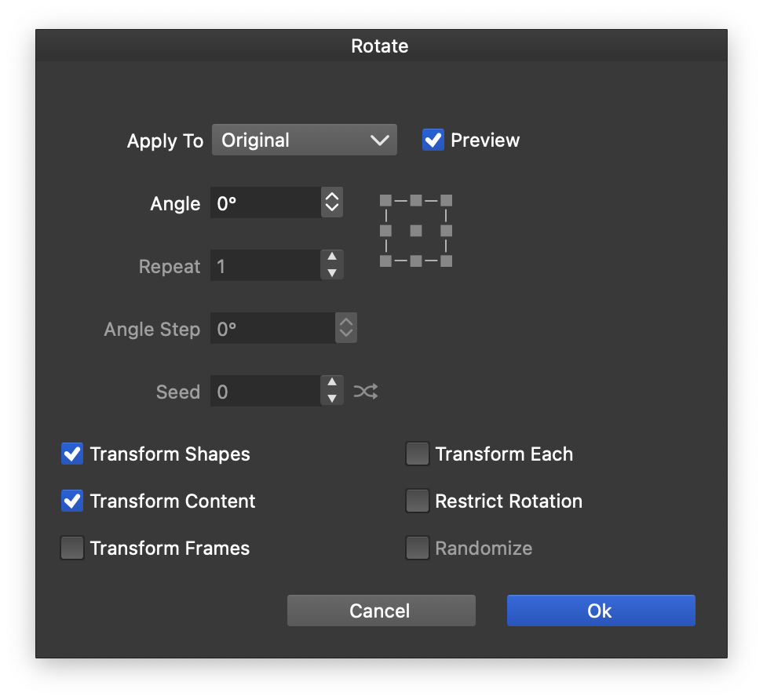Uncheck Transform Content option
This screenshot has height=700, width=763.
tap(72, 501)
